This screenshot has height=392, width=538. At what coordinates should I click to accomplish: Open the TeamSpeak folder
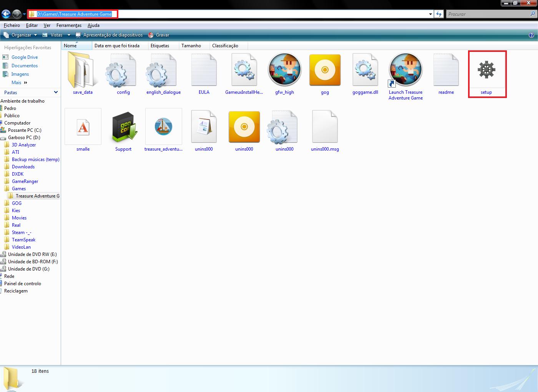point(23,240)
